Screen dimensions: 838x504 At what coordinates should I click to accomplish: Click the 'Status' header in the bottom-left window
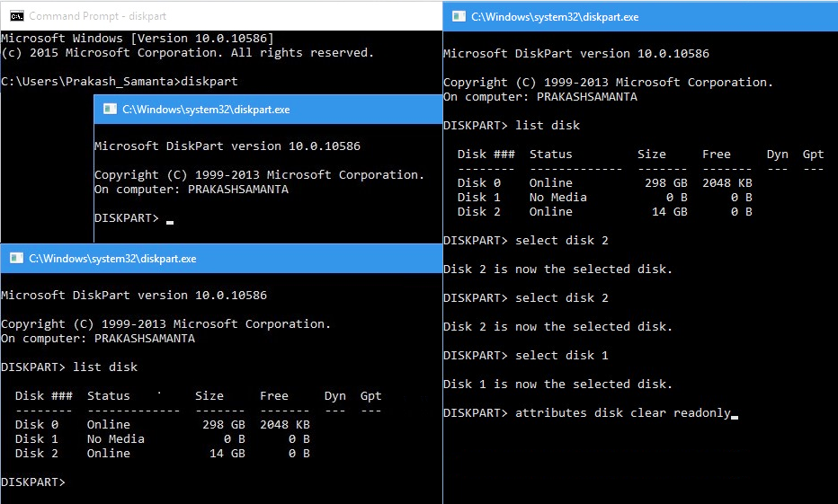click(x=109, y=395)
